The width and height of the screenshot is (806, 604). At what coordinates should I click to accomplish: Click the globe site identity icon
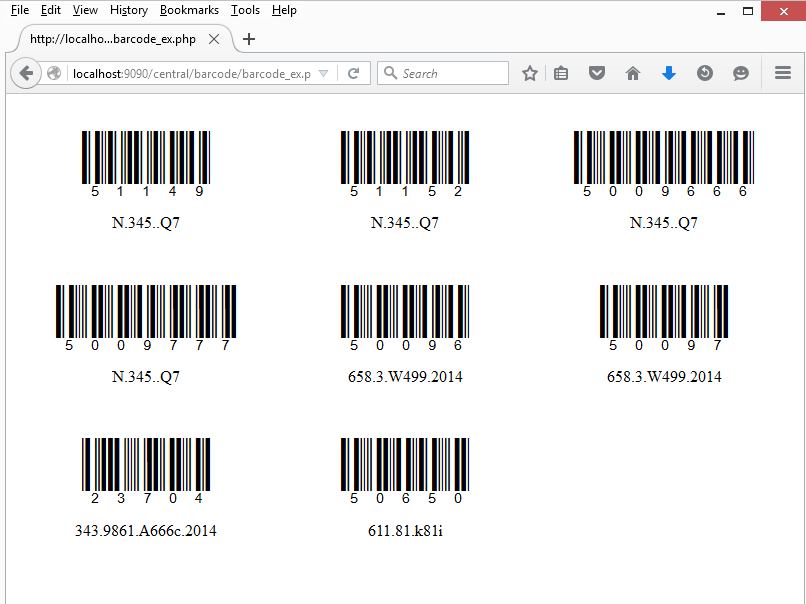(x=55, y=73)
